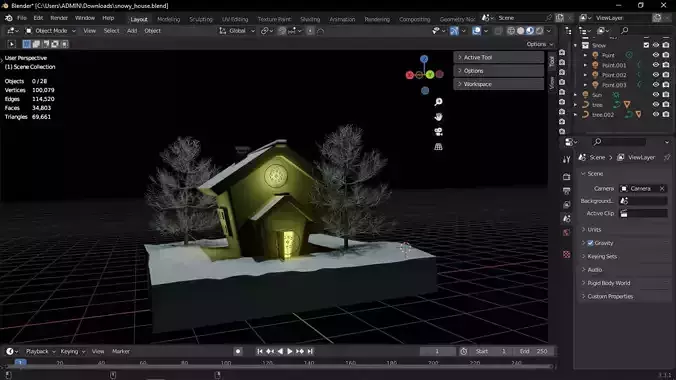
Task: Click the Use Preview Range clock icon
Action: pyautogui.click(x=463, y=352)
